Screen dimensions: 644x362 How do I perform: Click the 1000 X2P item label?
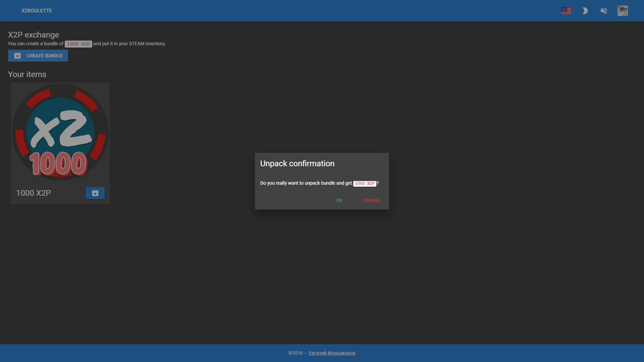(x=34, y=193)
